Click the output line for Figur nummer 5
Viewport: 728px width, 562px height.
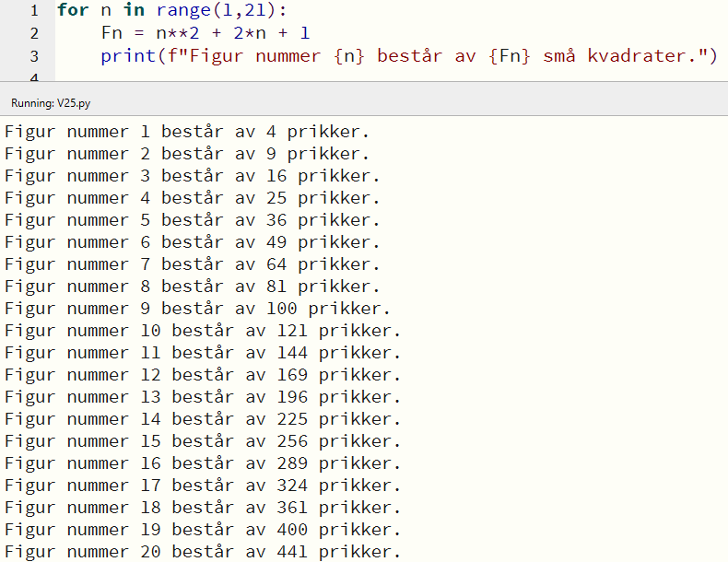[193, 220]
